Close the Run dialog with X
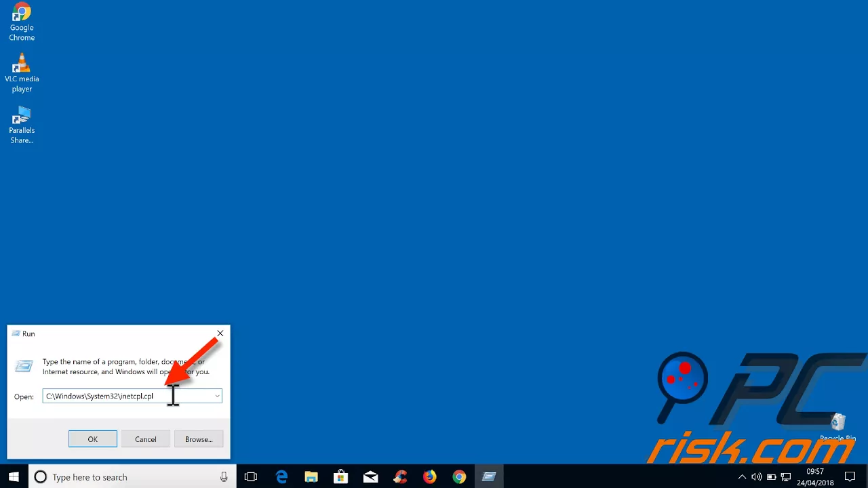 coord(220,333)
